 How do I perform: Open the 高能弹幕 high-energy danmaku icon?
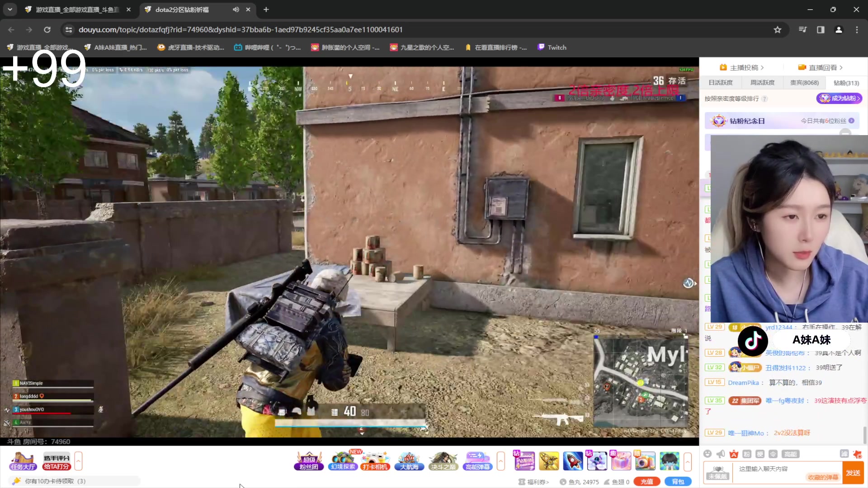pyautogui.click(x=477, y=461)
